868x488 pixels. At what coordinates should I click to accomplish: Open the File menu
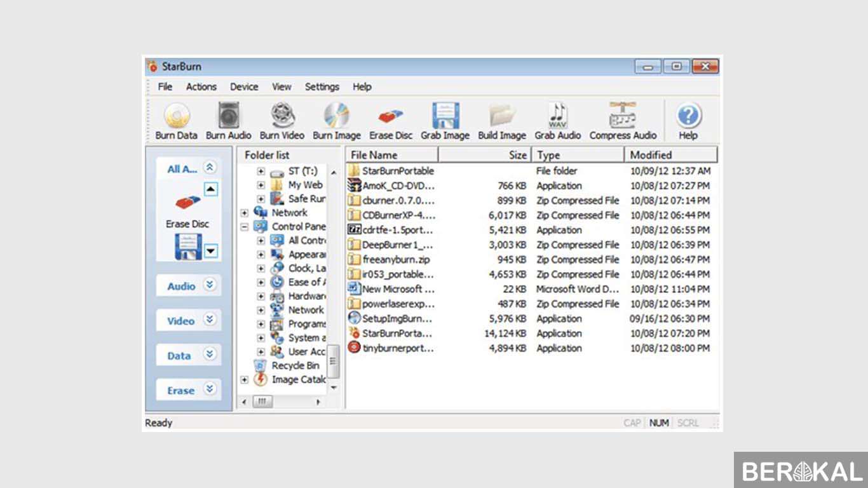[165, 87]
